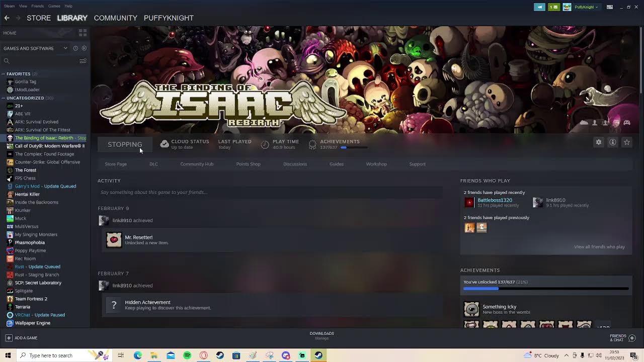Image resolution: width=644 pixels, height=362 pixels.
Task: Click View all friends who play
Action: pos(599,247)
